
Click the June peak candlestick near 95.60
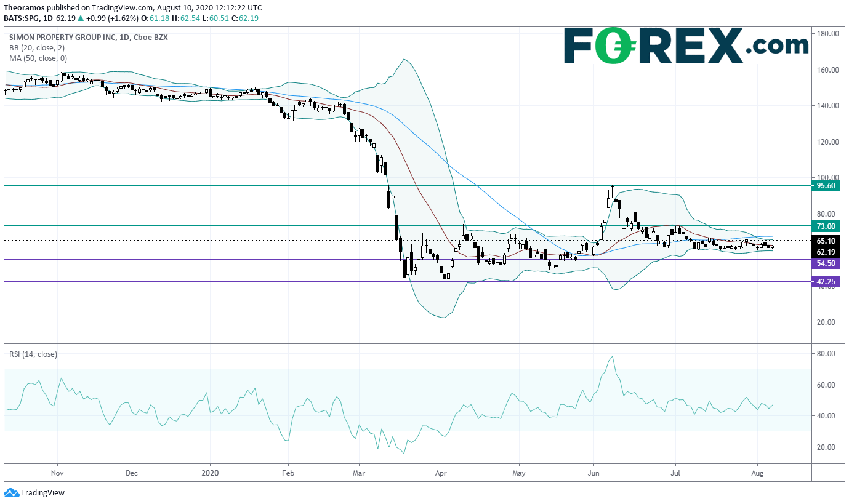[612, 195]
